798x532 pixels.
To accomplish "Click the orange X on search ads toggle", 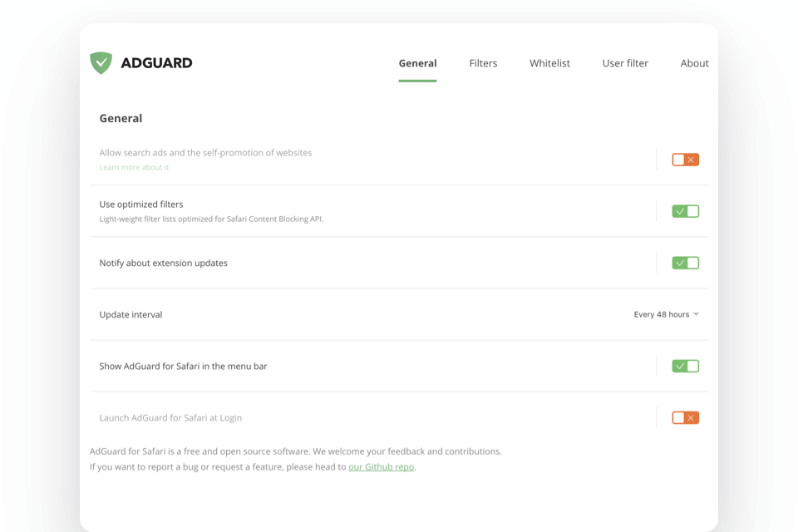I will click(691, 159).
